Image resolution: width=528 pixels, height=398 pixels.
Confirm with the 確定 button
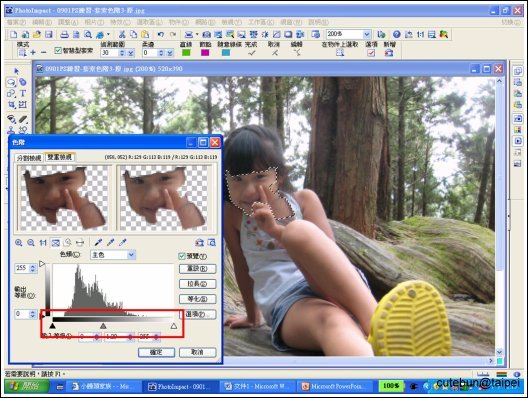point(156,352)
